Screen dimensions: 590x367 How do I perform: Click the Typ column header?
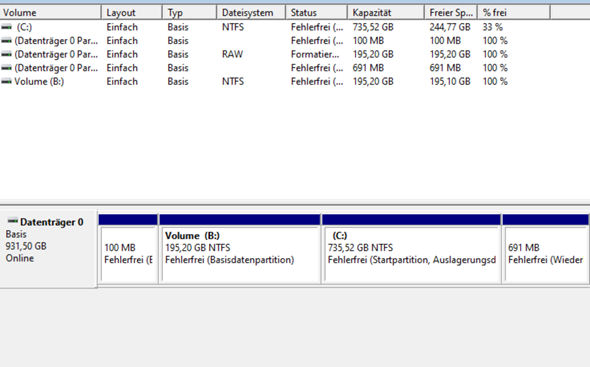click(190, 12)
